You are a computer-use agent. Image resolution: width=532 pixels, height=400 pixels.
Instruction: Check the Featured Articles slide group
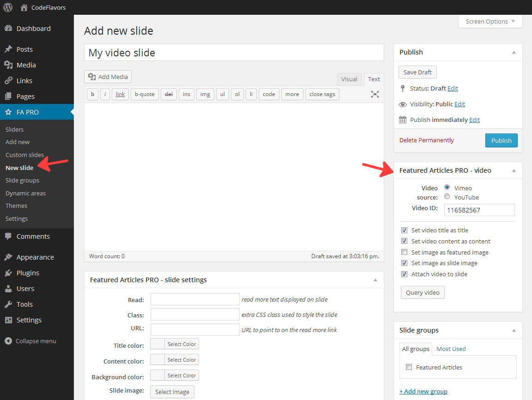pos(409,367)
